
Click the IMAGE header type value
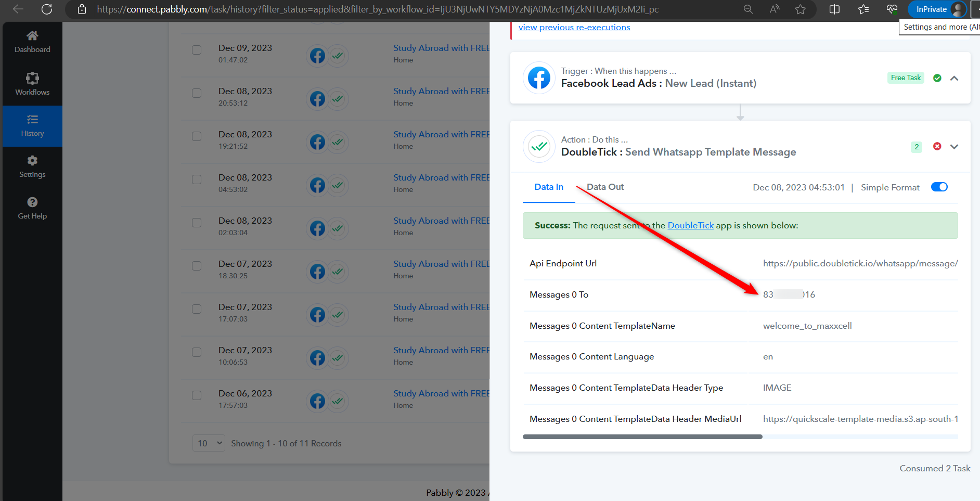(777, 388)
